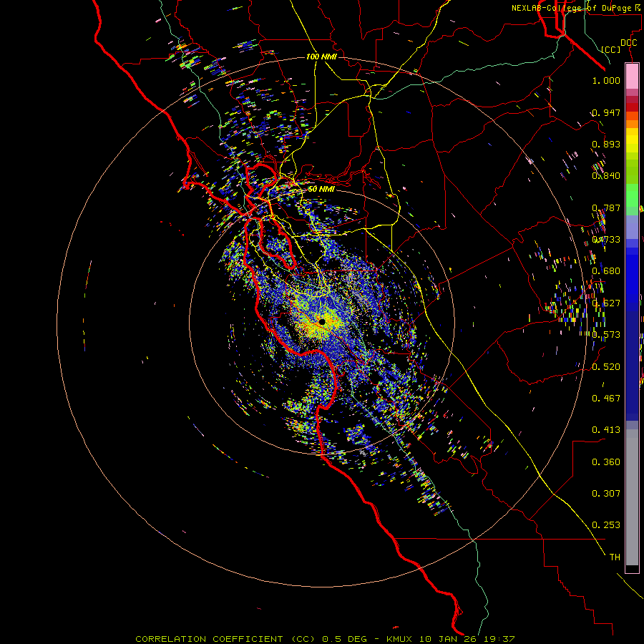Image resolution: width=644 pixels, height=644 pixels.
Task: Click the 0.947 legend value
Action: click(x=606, y=112)
